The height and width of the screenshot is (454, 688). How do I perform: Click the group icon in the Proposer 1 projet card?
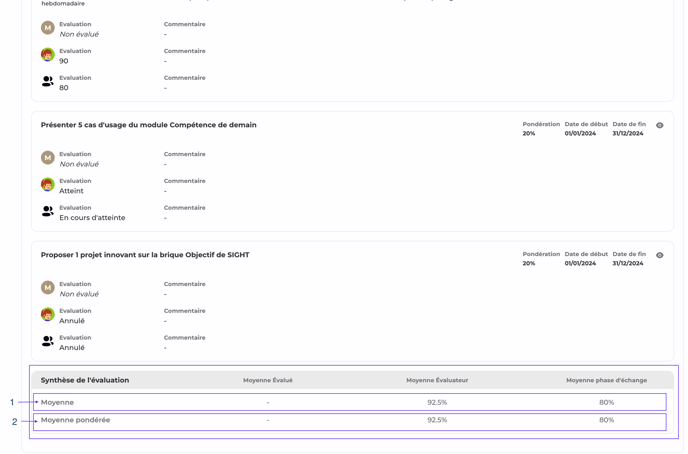pos(47,342)
